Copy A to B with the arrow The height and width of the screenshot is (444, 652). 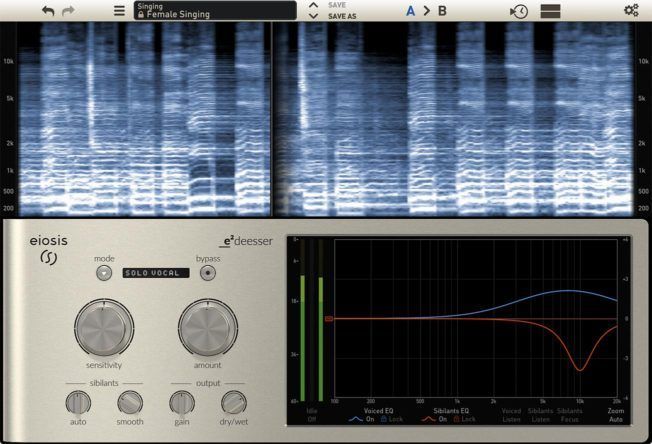pyautogui.click(x=427, y=11)
